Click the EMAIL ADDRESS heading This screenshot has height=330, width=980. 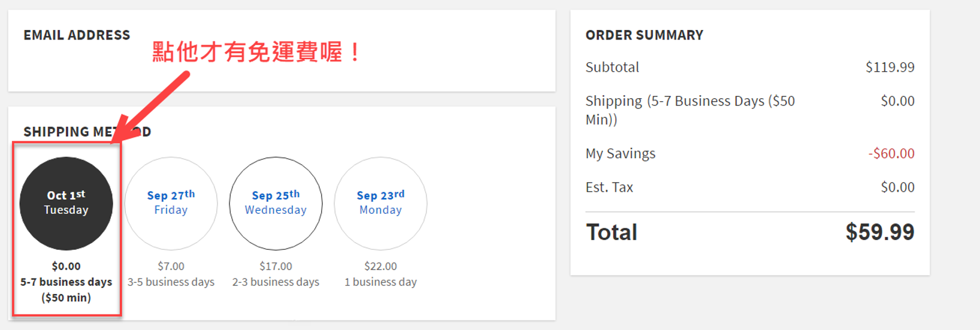click(77, 35)
